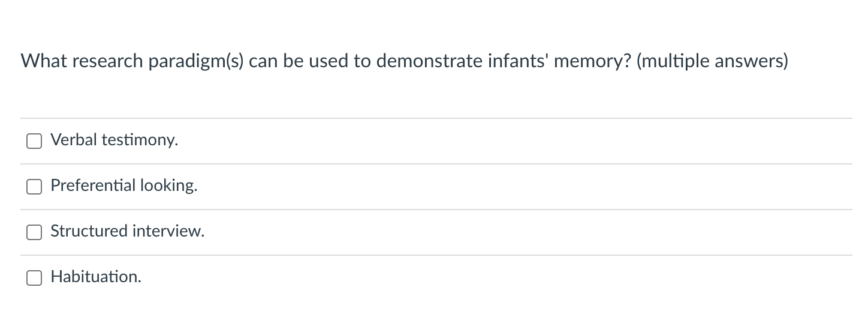This screenshot has height=317, width=868.
Task: Click the "Structured interview." answer label
Action: pos(127,232)
